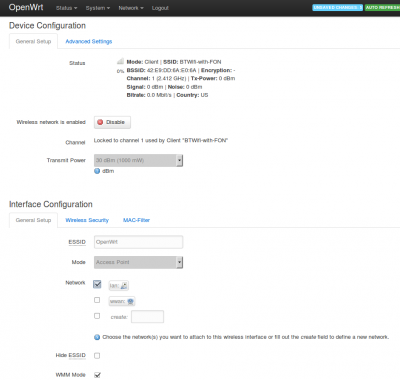Viewport: 400px width, 380px height.
Task: Enable the wwan network checkbox
Action: (97, 300)
